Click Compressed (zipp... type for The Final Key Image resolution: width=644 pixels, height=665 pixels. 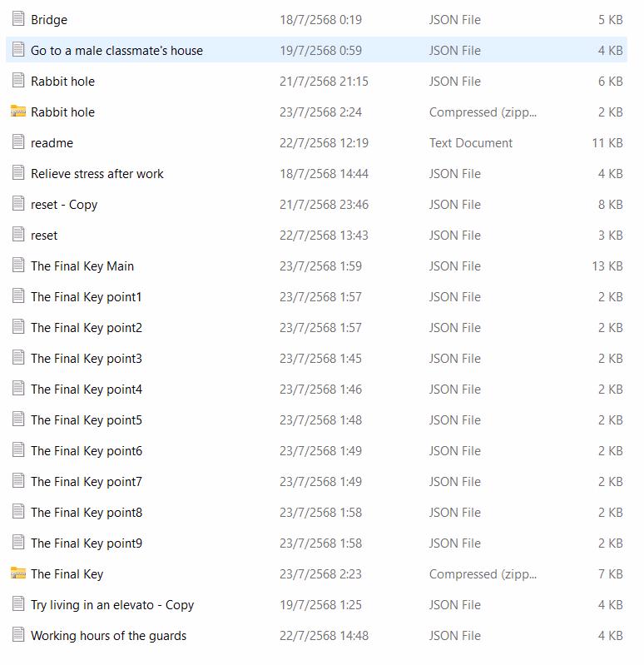coord(483,574)
